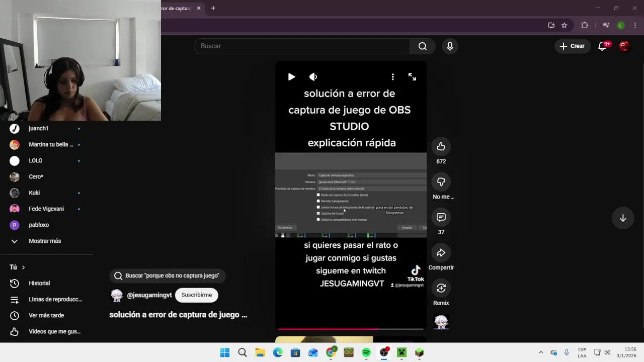
Task: Click the install app icon in address bar
Action: pos(551,25)
